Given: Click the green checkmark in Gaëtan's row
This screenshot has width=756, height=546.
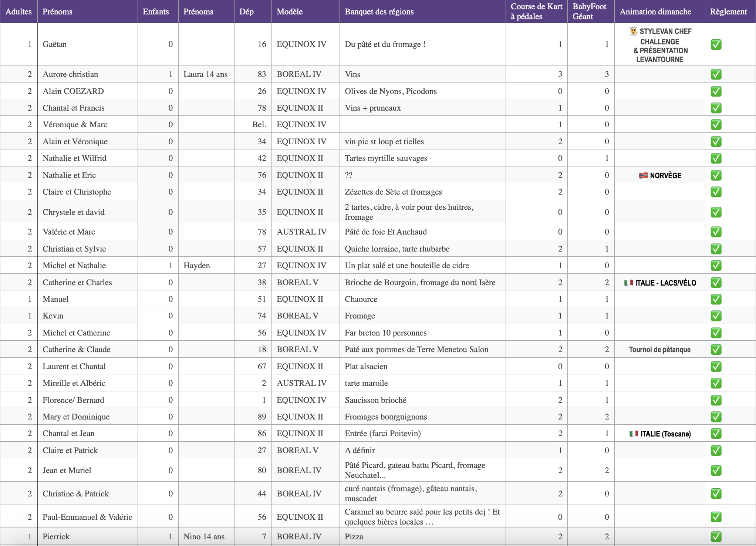Looking at the screenshot, I should point(716,44).
